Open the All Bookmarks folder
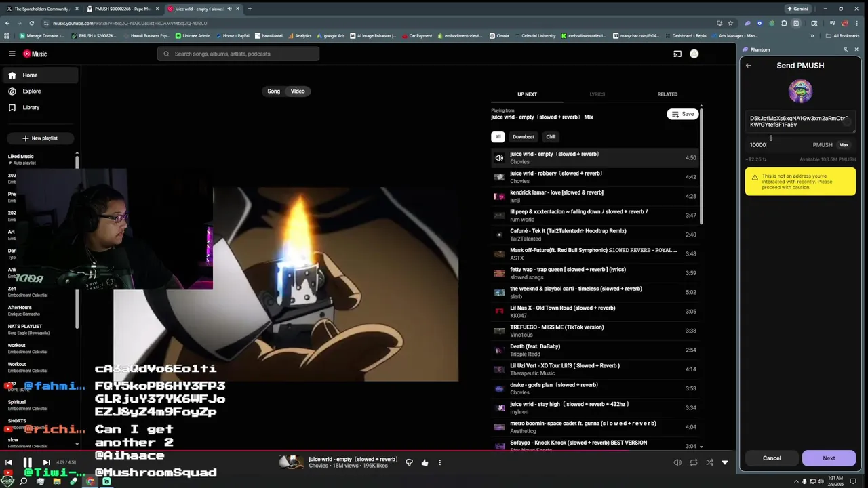The height and width of the screenshot is (488, 868). 843,35
